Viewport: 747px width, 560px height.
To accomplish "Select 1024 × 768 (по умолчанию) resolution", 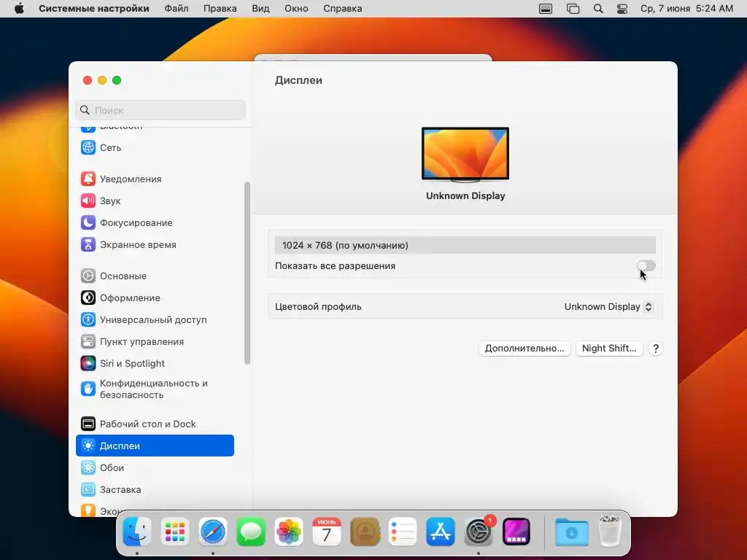I will pyautogui.click(x=465, y=245).
